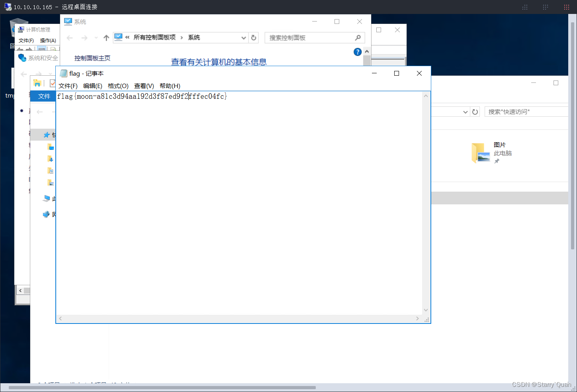This screenshot has height=392, width=577.
Task: Click the refresh icon in 系统 window
Action: (254, 38)
